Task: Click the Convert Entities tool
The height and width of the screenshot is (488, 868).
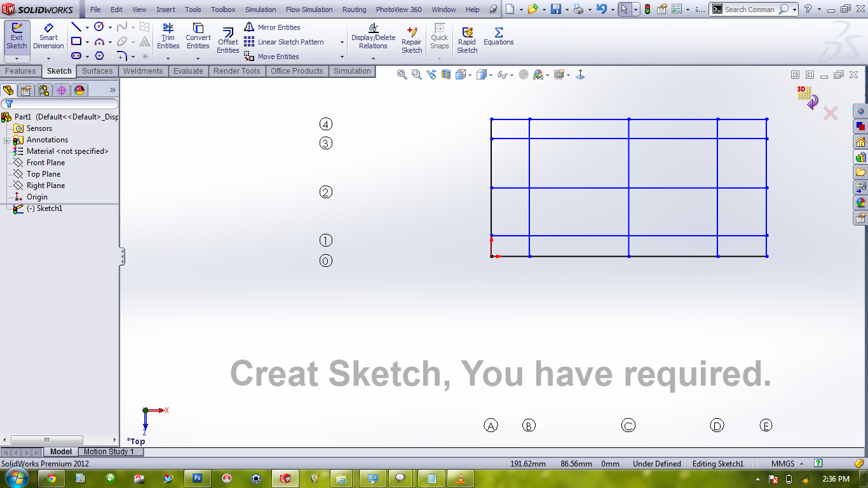Action: [x=198, y=38]
